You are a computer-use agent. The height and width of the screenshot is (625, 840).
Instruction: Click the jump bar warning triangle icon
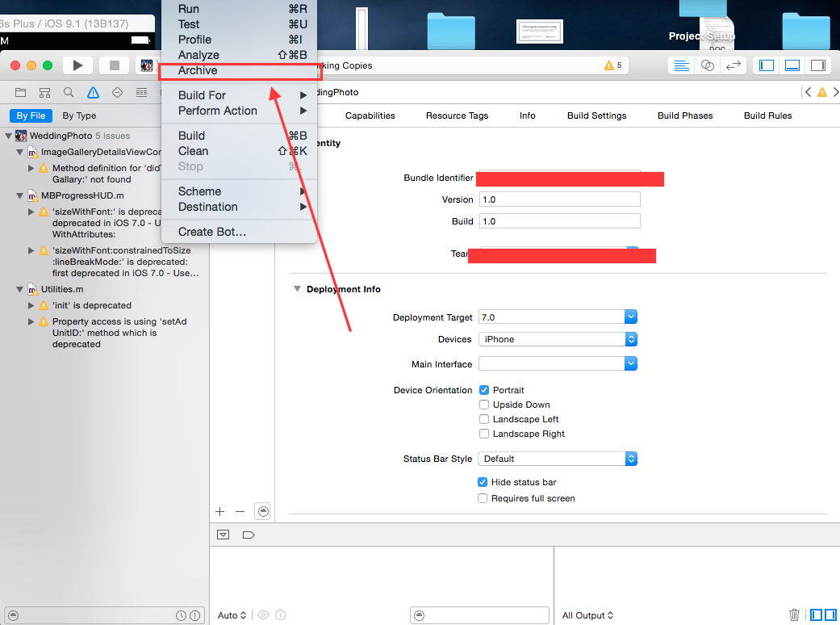pyautogui.click(x=821, y=92)
